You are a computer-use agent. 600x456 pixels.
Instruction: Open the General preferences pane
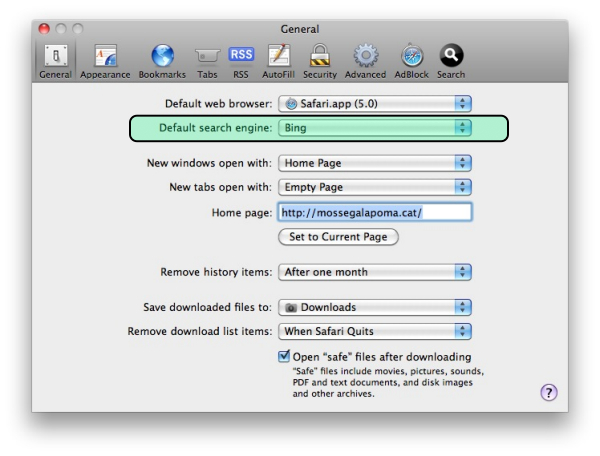[55, 61]
